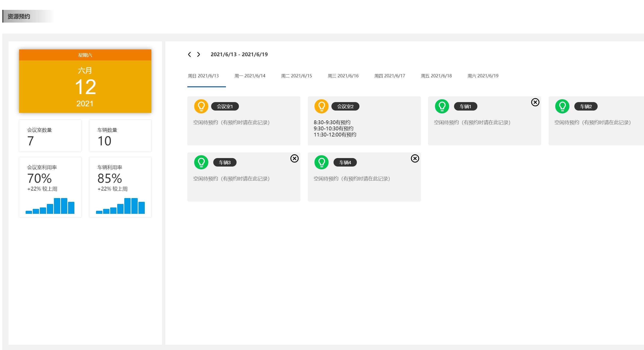Image resolution: width=644 pixels, height=350 pixels.
Task: Click the 六月 month label
Action: tap(85, 71)
